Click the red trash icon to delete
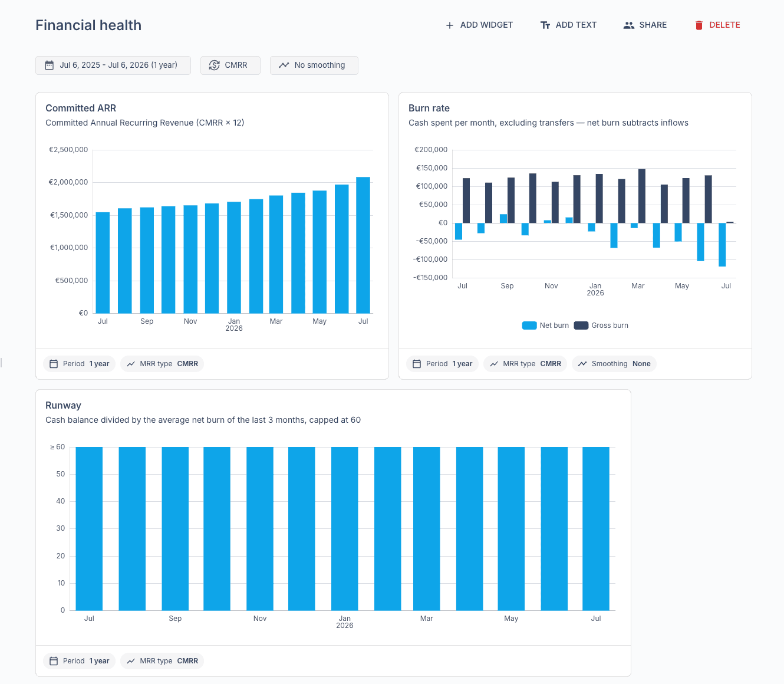 [x=699, y=25]
